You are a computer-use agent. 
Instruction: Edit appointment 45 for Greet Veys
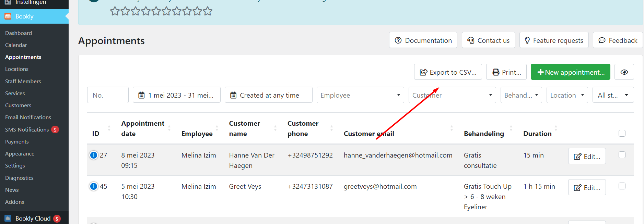587,187
